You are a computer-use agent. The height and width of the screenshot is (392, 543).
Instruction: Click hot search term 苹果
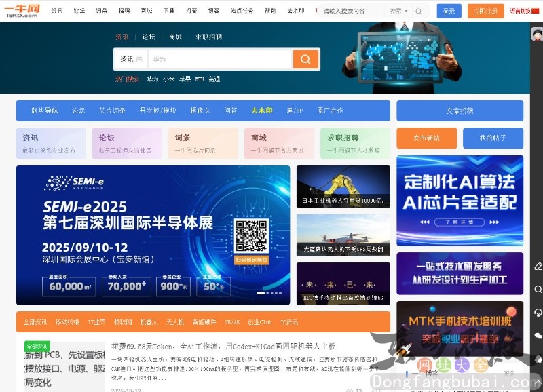point(185,79)
